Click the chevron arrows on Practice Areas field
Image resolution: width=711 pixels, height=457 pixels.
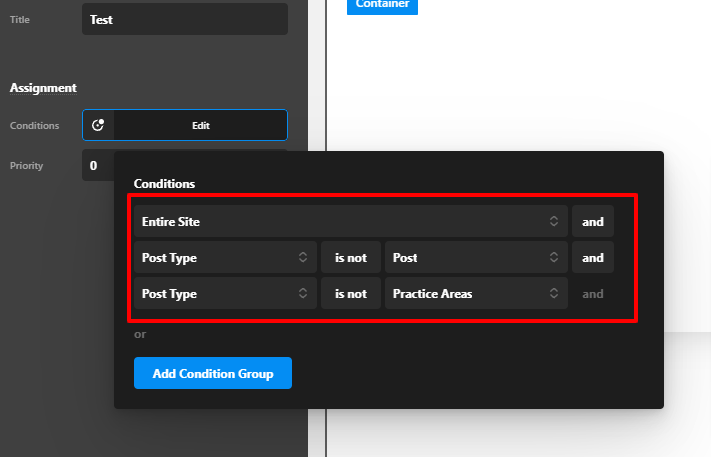coord(554,293)
